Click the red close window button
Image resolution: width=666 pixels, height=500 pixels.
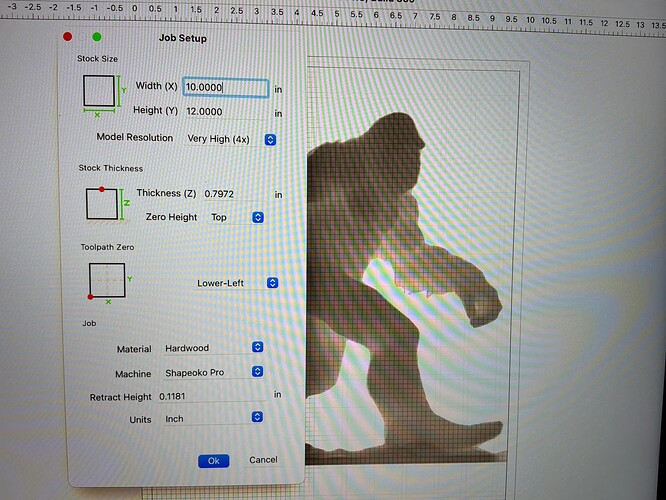68,37
